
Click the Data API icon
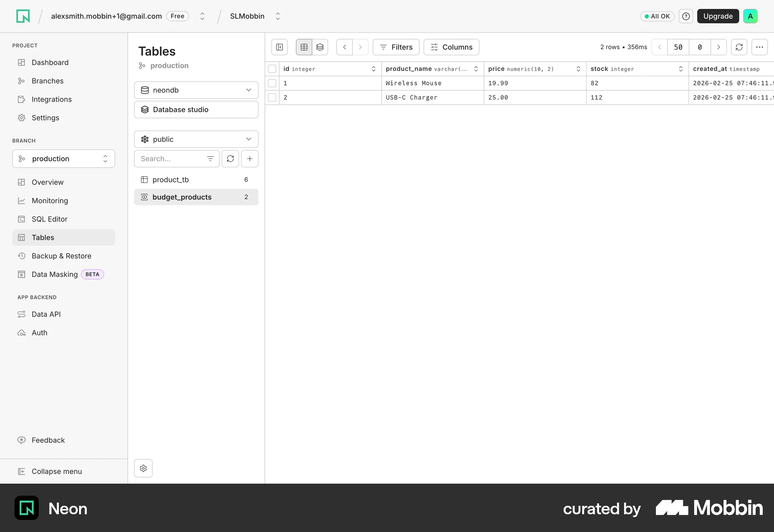coord(22,314)
